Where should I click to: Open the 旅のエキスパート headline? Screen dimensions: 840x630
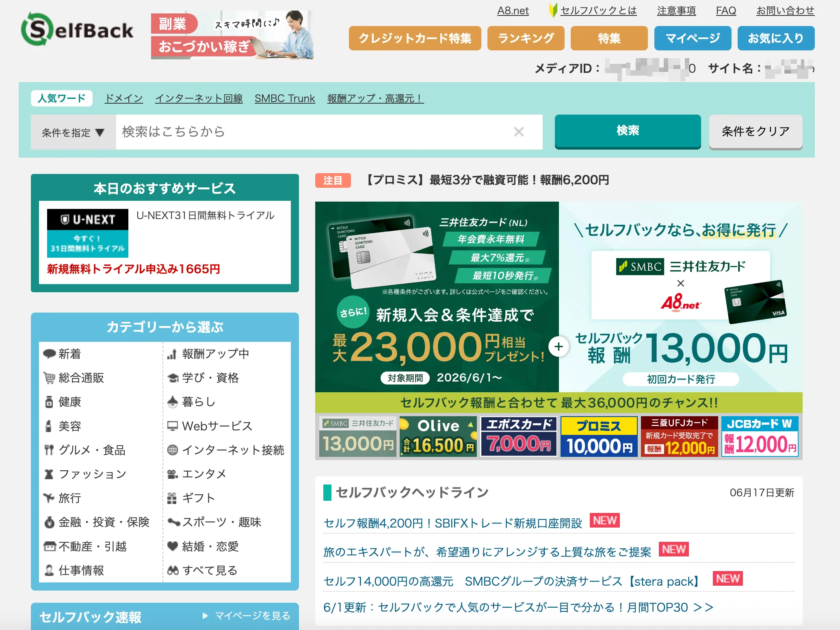[487, 552]
